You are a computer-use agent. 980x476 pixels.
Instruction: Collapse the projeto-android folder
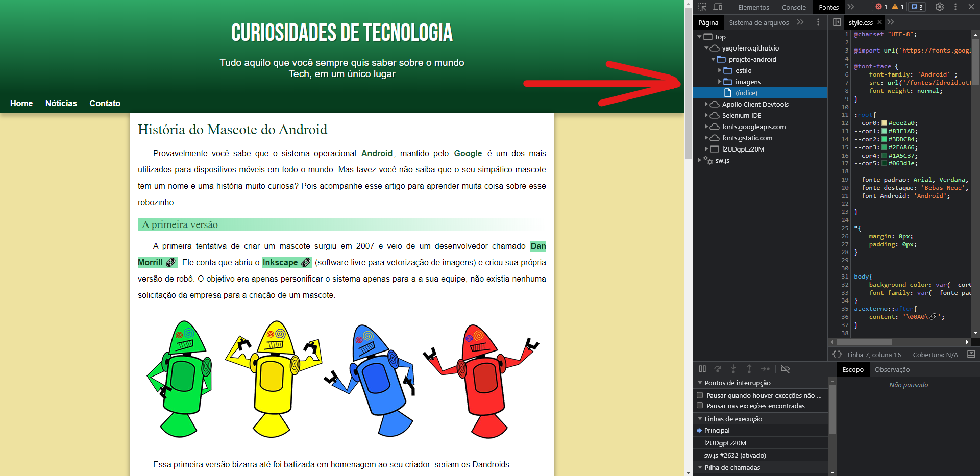(713, 59)
